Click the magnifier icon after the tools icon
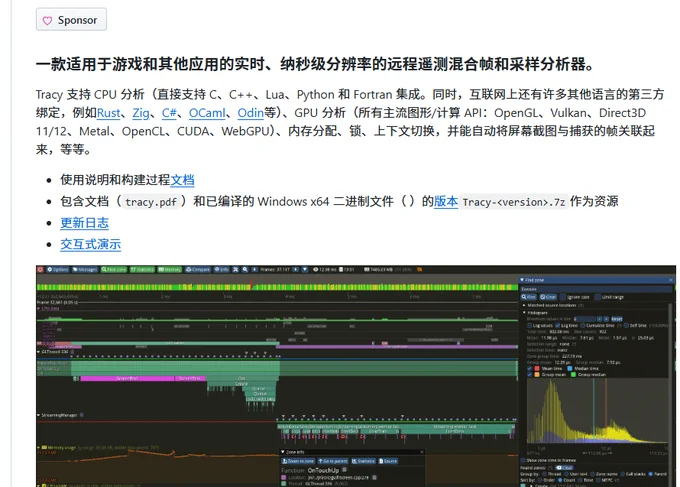The width and height of the screenshot is (680, 487). pyautogui.click(x=245, y=269)
